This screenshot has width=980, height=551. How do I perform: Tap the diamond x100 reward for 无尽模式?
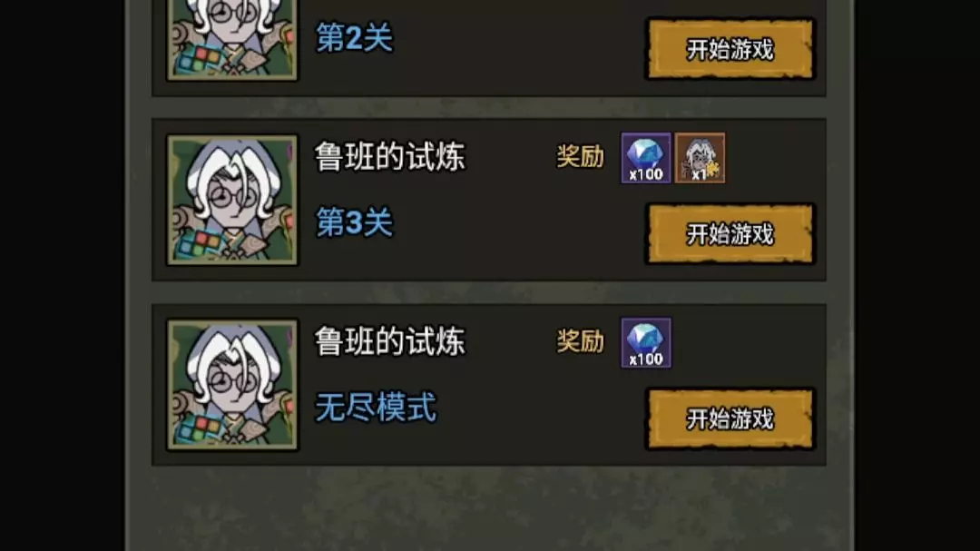click(646, 343)
